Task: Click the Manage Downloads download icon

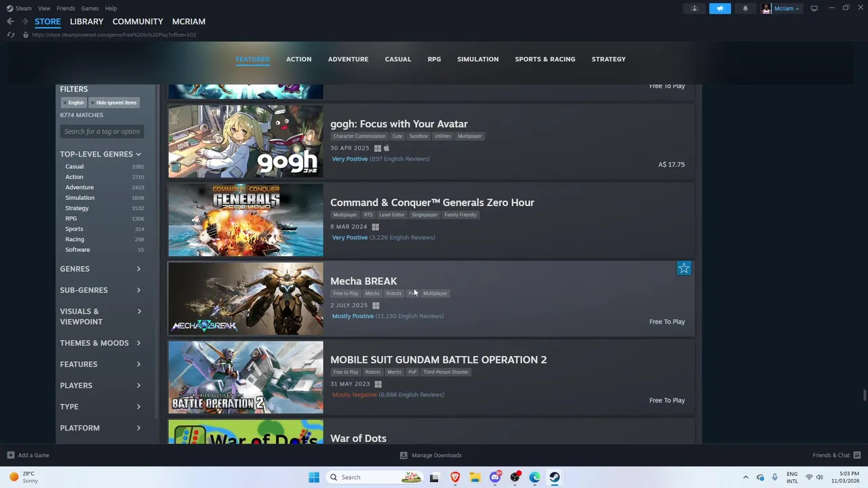Action: (403, 455)
